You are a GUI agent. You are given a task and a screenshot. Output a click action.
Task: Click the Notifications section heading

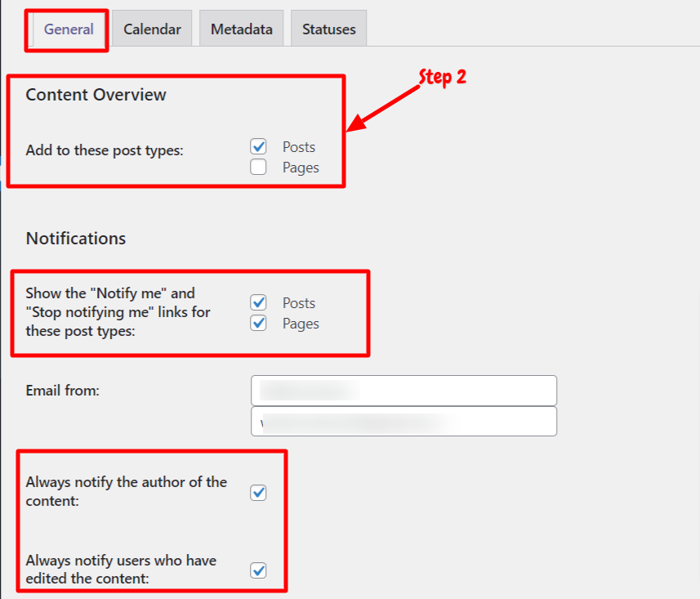[76, 239]
